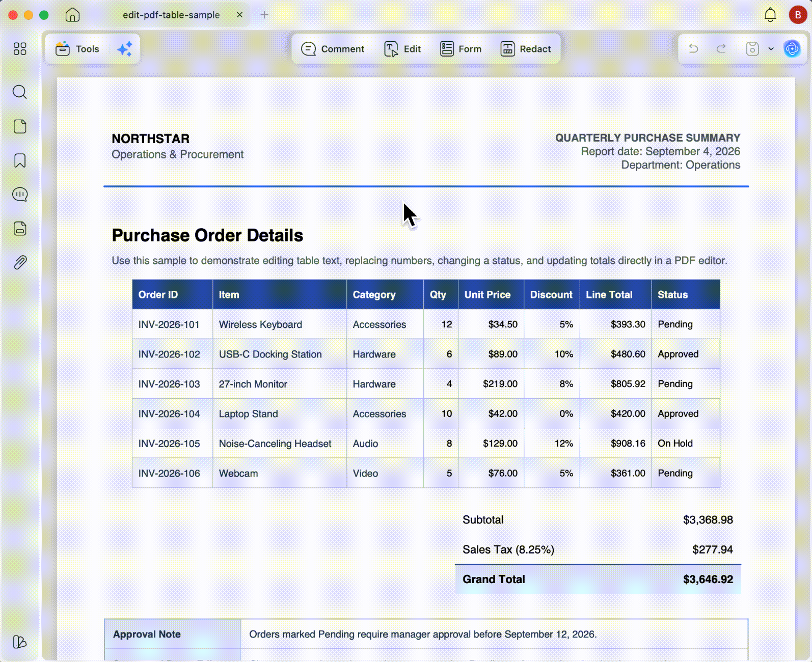Open the comments panel bubble icon
This screenshot has width=812, height=662.
[x=20, y=195]
